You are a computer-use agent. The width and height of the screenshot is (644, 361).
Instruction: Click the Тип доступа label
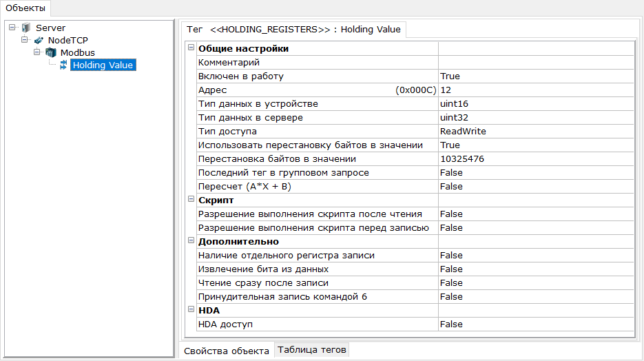tap(227, 132)
